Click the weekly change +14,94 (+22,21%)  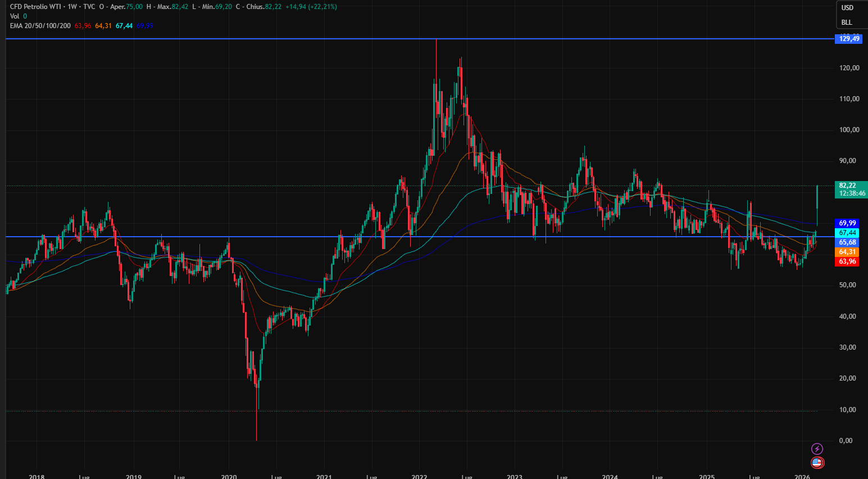(311, 7)
